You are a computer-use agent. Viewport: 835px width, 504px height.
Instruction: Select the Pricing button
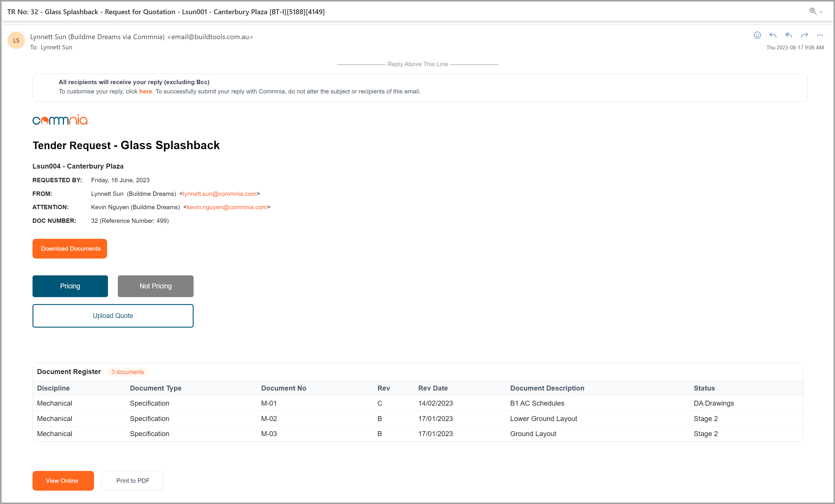tap(70, 286)
